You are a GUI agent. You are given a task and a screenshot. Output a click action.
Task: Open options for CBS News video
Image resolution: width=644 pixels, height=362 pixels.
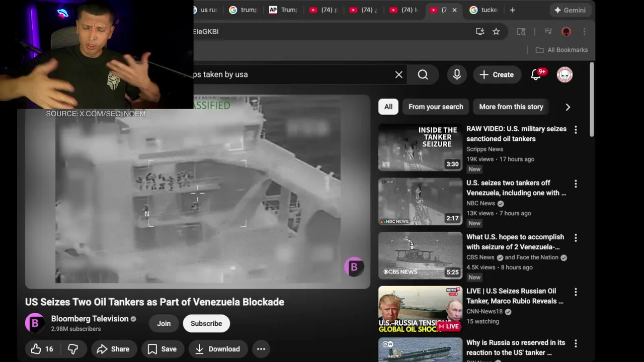(576, 238)
